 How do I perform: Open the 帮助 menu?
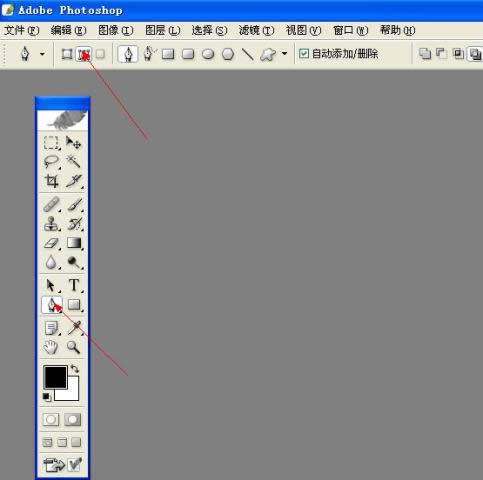pos(398,31)
